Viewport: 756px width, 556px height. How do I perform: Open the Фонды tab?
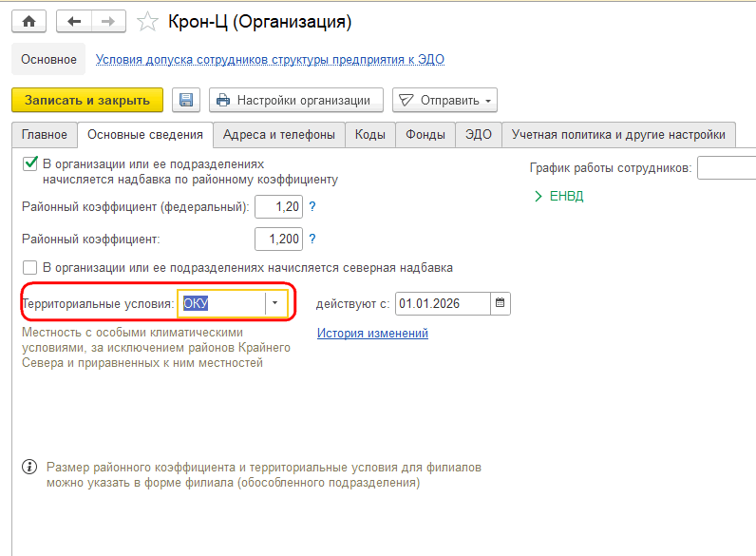coord(425,135)
